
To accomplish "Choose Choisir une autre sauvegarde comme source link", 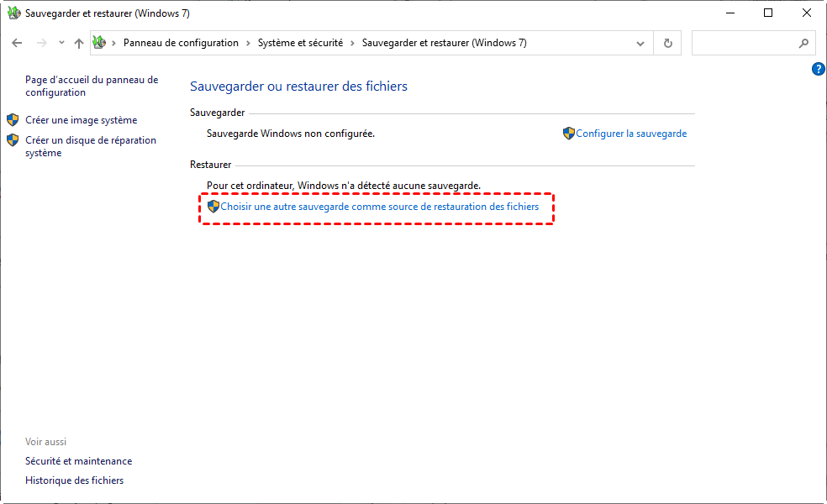I will 380,207.
